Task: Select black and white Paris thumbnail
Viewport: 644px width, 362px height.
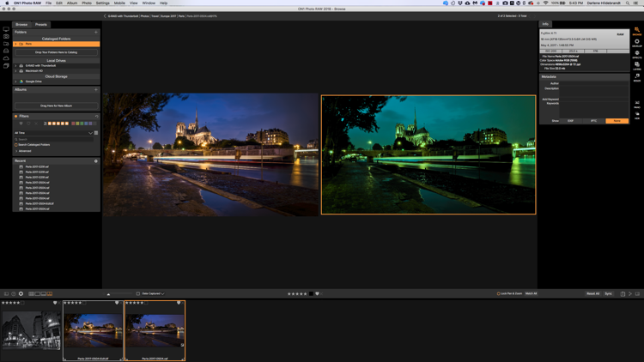Action: tap(31, 331)
